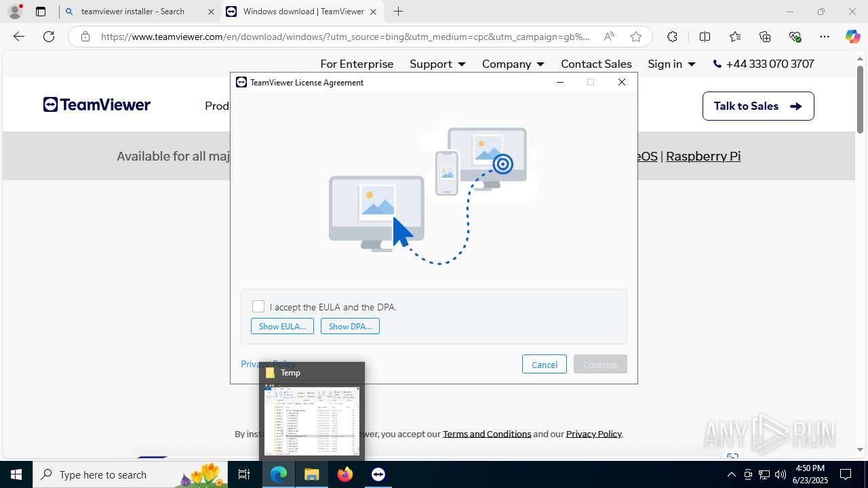Screen dimensions: 868x488
Task: Open the Edge profile avatar
Action: [15, 12]
